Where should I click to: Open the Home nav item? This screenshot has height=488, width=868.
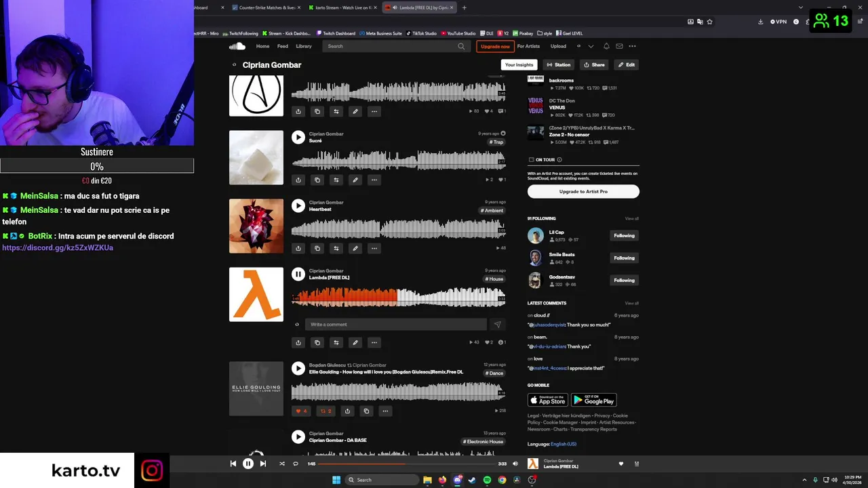262,46
